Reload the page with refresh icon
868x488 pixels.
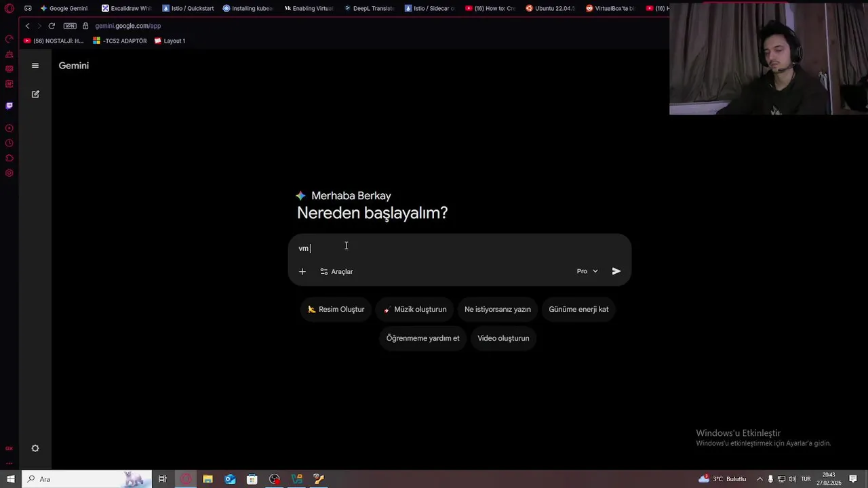pos(52,26)
